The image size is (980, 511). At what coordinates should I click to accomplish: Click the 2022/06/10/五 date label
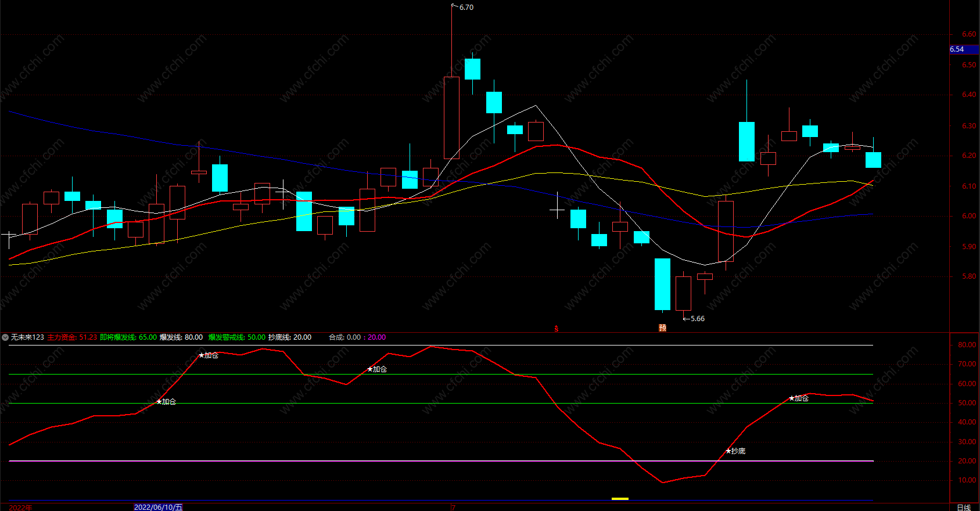point(159,508)
